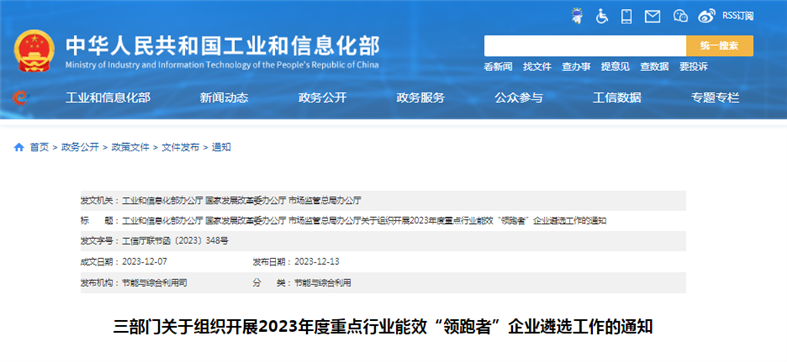Open RSS订阅 link

click(738, 16)
